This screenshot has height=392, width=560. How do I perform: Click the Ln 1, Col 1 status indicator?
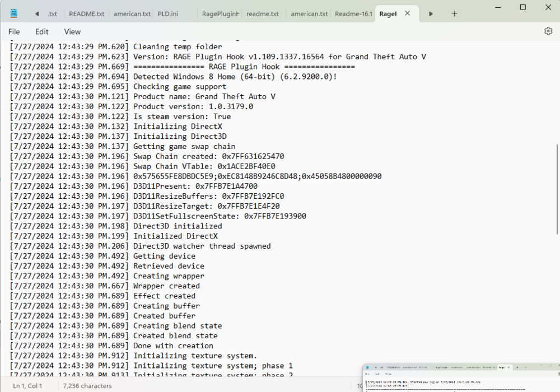[27, 386]
